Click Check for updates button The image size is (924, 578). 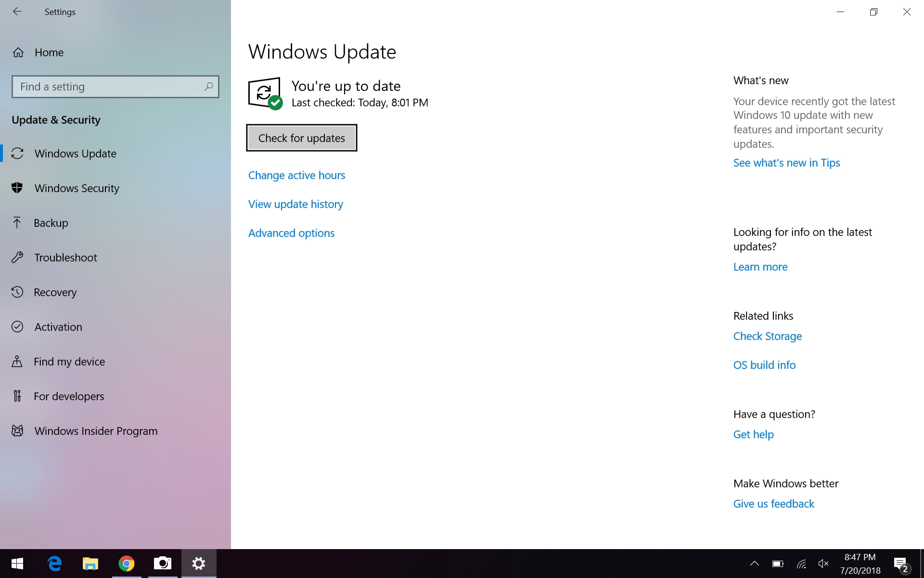coord(302,138)
